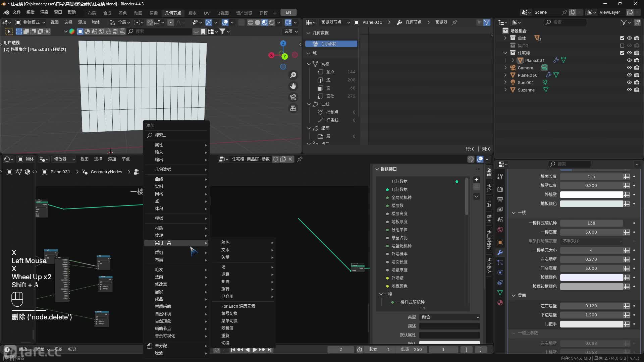Open the 类型 颜色 type dropdown
The width and height of the screenshot is (644, 362).
pyautogui.click(x=449, y=317)
